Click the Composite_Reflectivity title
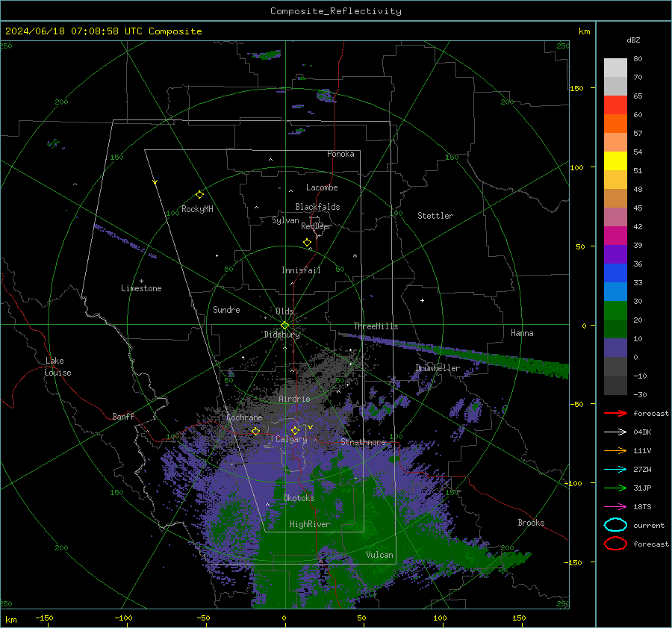The image size is (672, 628). coord(336,11)
